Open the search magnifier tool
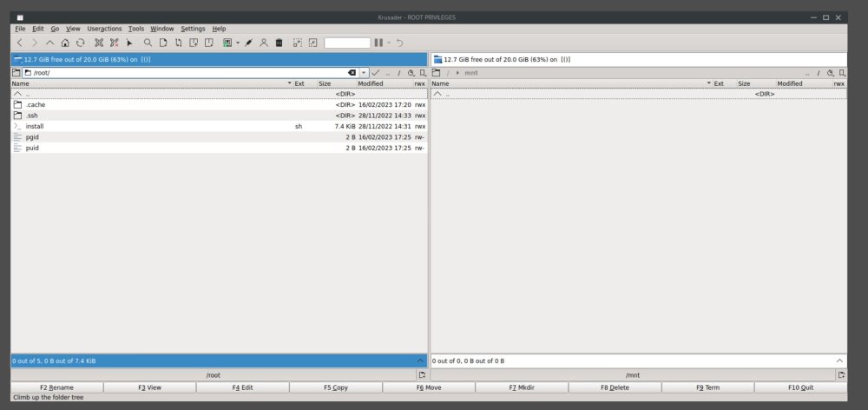This screenshot has height=410, width=868. [148, 43]
